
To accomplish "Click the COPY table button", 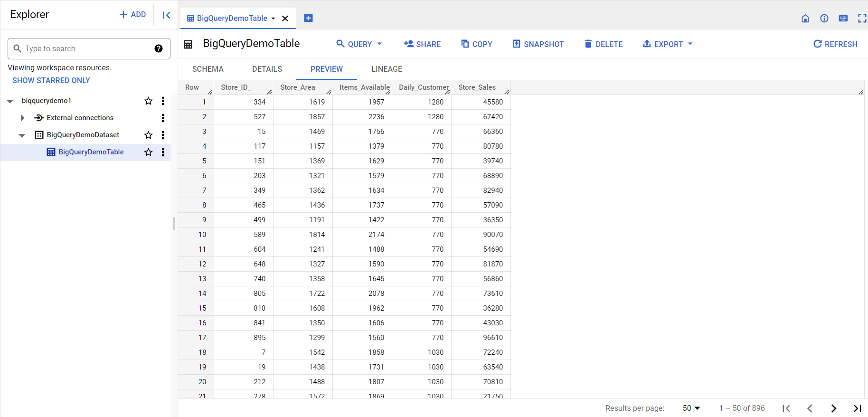I will pyautogui.click(x=477, y=44).
